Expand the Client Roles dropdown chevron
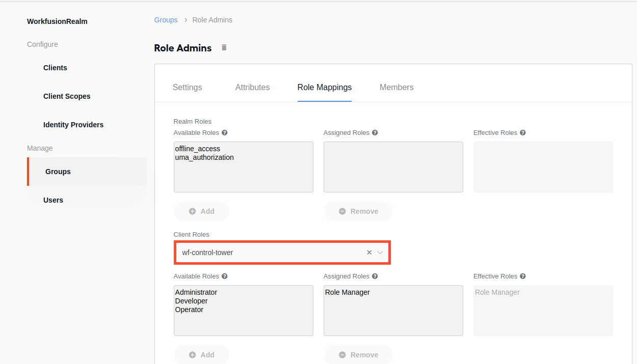This screenshot has height=364, width=637. [380, 253]
